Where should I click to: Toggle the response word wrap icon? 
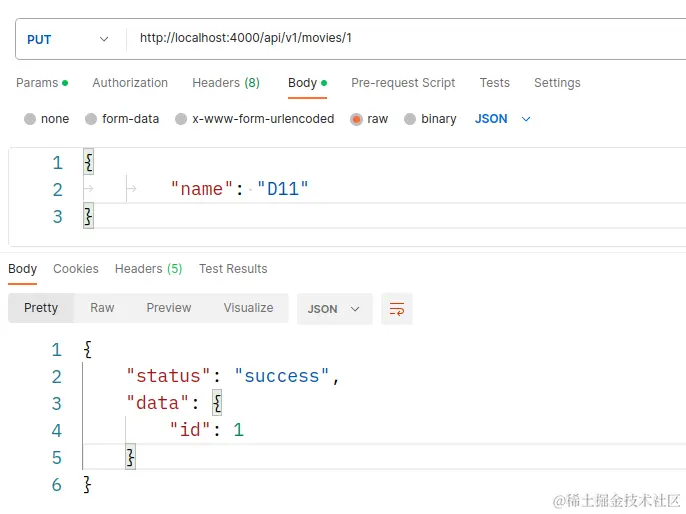click(x=397, y=309)
